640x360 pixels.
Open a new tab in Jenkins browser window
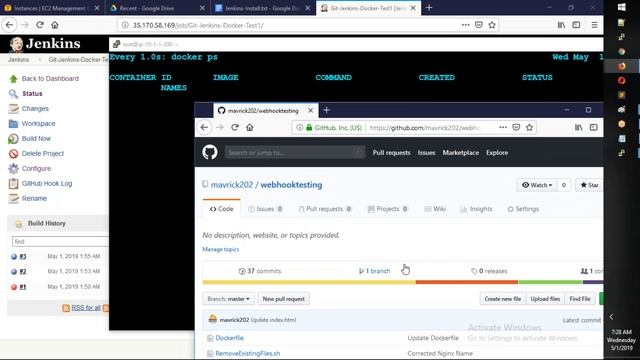(x=429, y=8)
